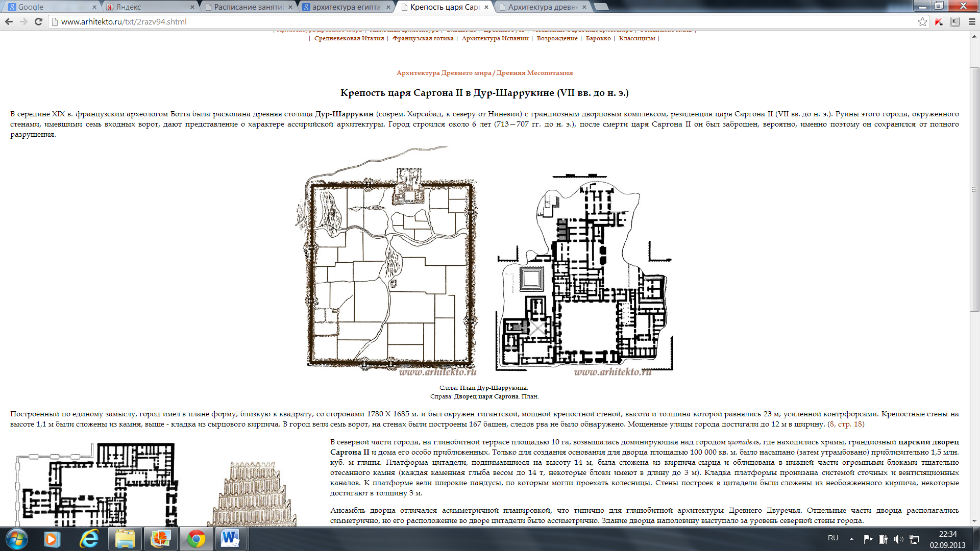
Task: Click the red K extension icon
Action: pyautogui.click(x=939, y=21)
